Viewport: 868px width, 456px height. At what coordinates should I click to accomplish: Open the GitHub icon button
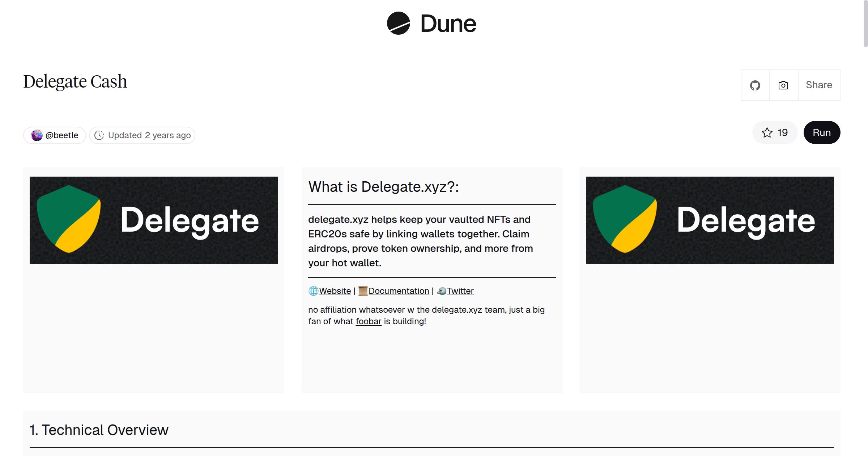click(x=755, y=85)
